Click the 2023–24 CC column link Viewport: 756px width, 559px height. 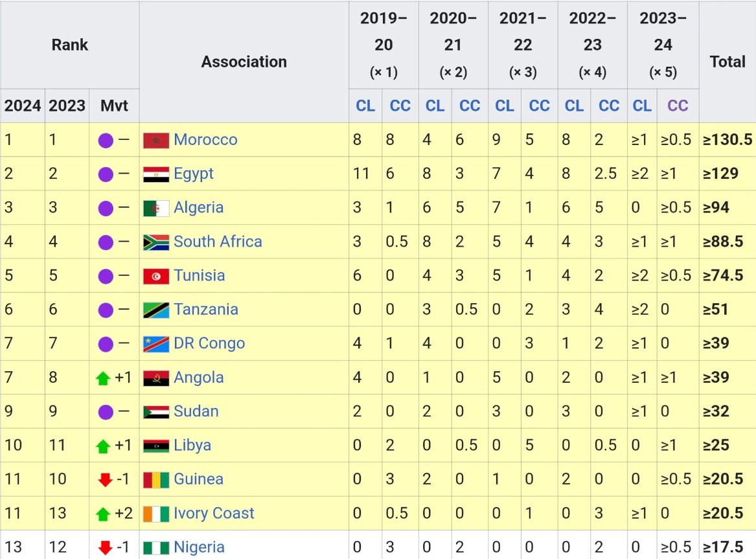[x=678, y=106]
